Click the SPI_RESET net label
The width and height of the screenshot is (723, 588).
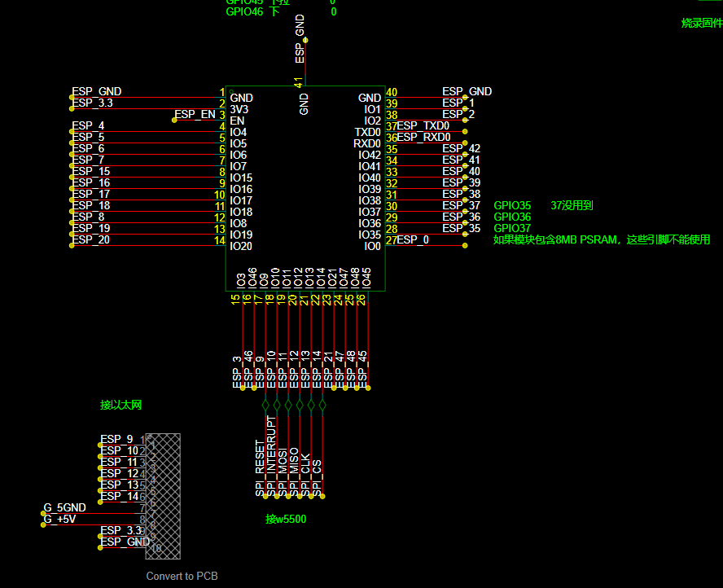click(x=260, y=467)
